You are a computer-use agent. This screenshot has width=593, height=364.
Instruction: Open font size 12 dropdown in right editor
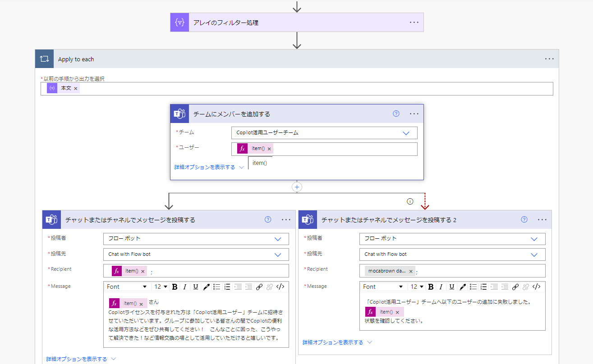coord(417,287)
